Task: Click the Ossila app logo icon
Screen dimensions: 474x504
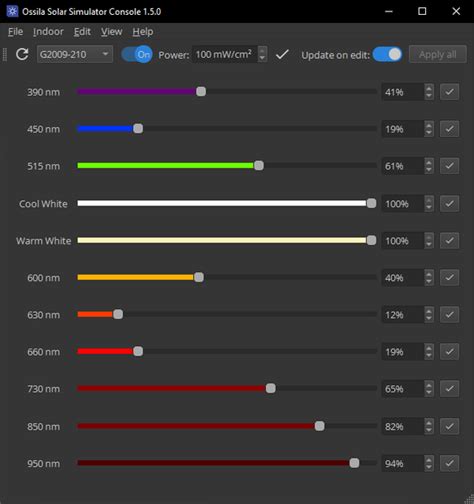Action: click(12, 11)
